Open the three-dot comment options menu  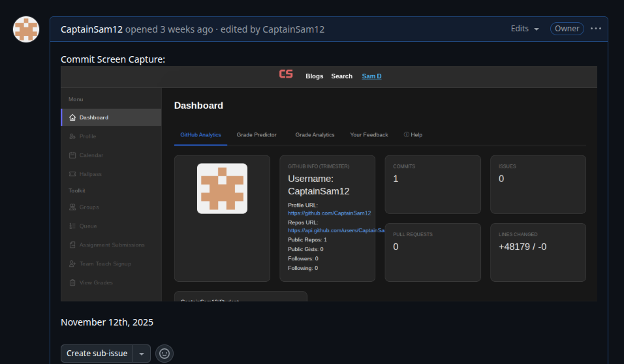[x=596, y=29]
